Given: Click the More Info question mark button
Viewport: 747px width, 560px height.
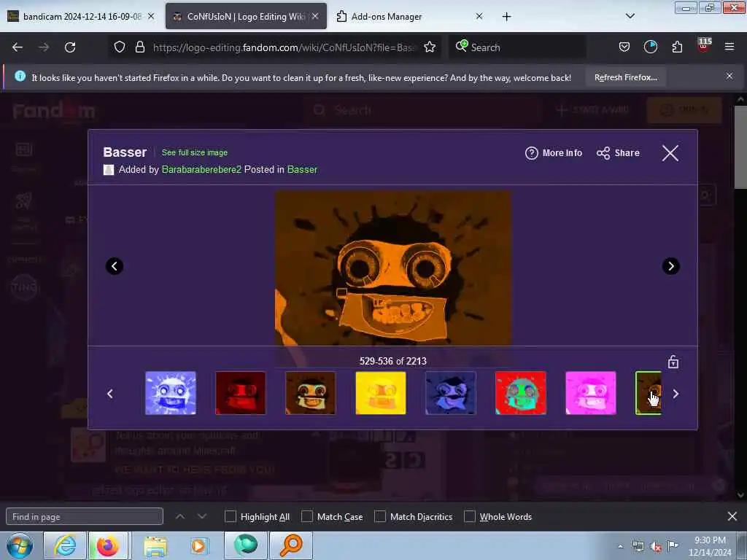Looking at the screenshot, I should (x=554, y=153).
